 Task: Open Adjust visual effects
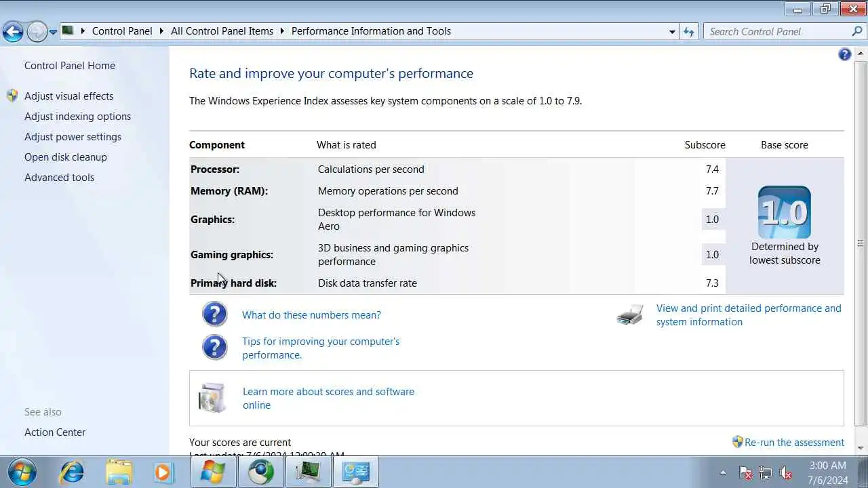coord(68,96)
